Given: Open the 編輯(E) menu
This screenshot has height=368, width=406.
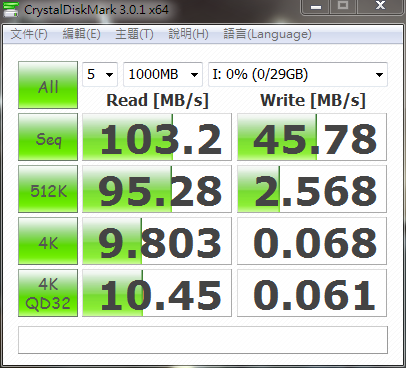Looking at the screenshot, I should pyautogui.click(x=82, y=34).
